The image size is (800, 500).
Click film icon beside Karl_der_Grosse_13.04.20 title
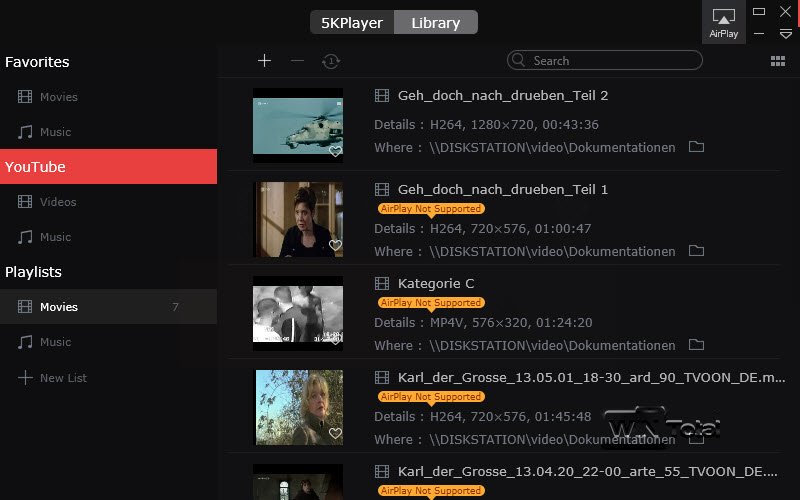coord(382,471)
